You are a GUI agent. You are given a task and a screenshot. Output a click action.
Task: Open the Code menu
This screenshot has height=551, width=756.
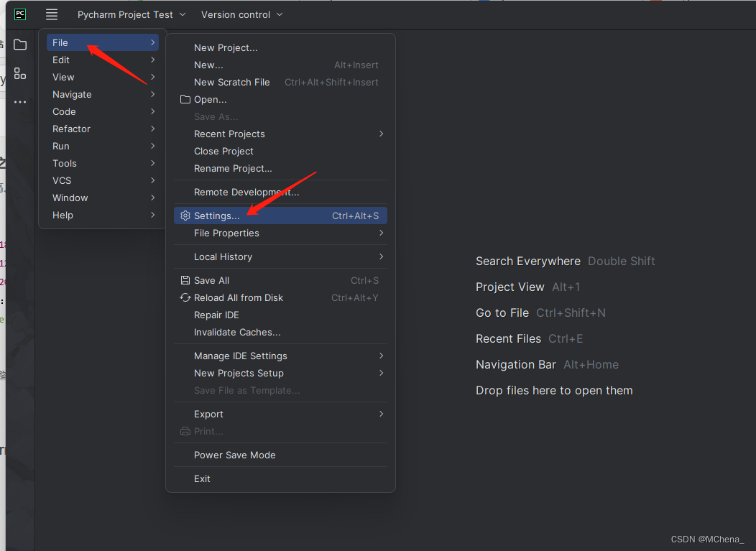point(103,111)
